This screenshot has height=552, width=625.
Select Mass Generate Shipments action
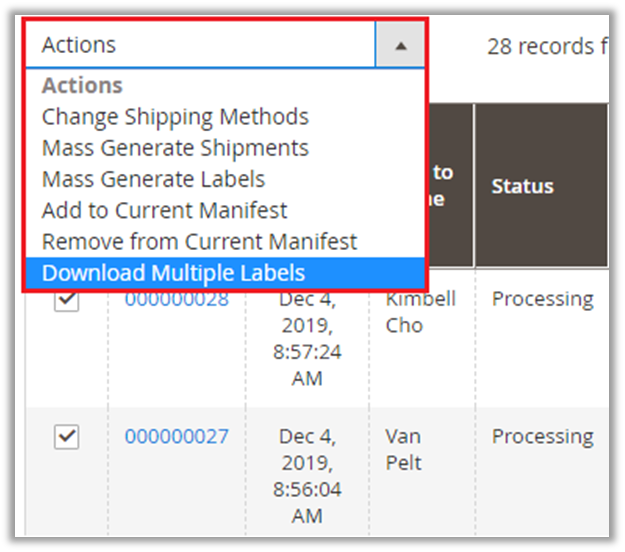[x=175, y=148]
